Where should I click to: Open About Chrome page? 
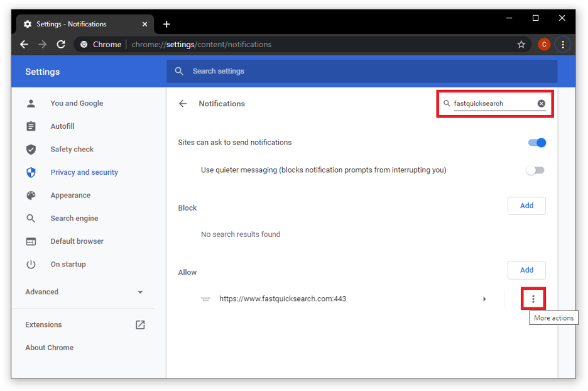[x=49, y=348]
